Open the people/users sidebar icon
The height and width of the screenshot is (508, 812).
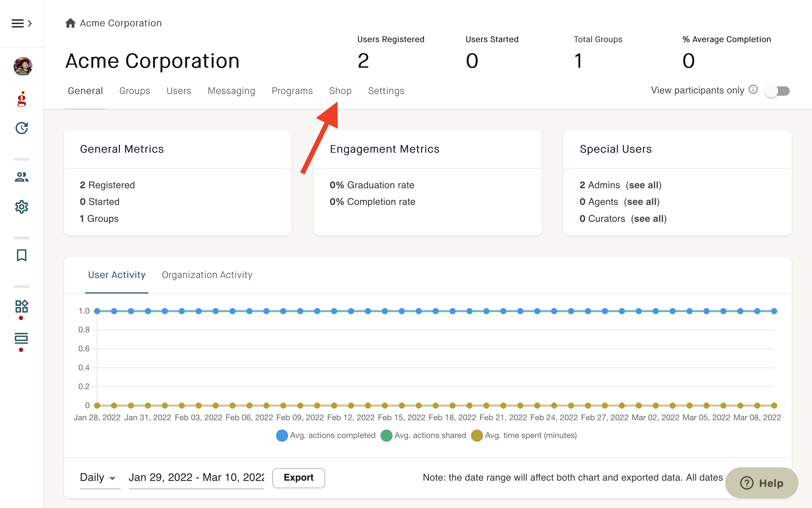22,177
